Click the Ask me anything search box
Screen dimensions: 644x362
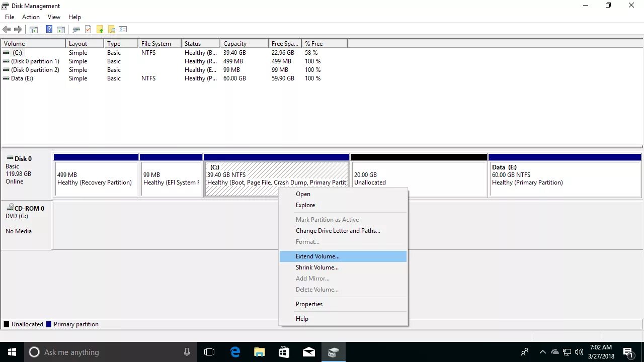click(x=110, y=352)
